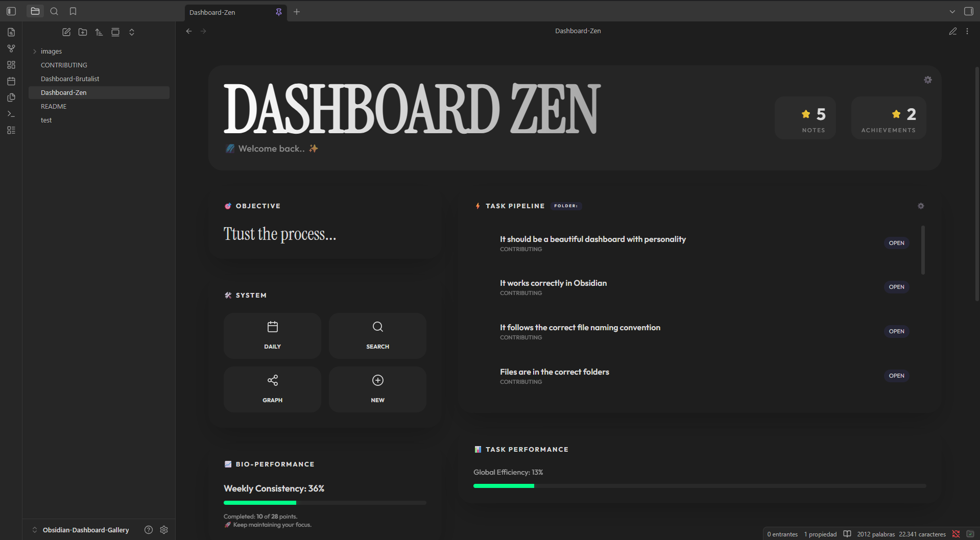
Task: Open the works correctly in Obsidian task
Action: [x=896, y=287]
